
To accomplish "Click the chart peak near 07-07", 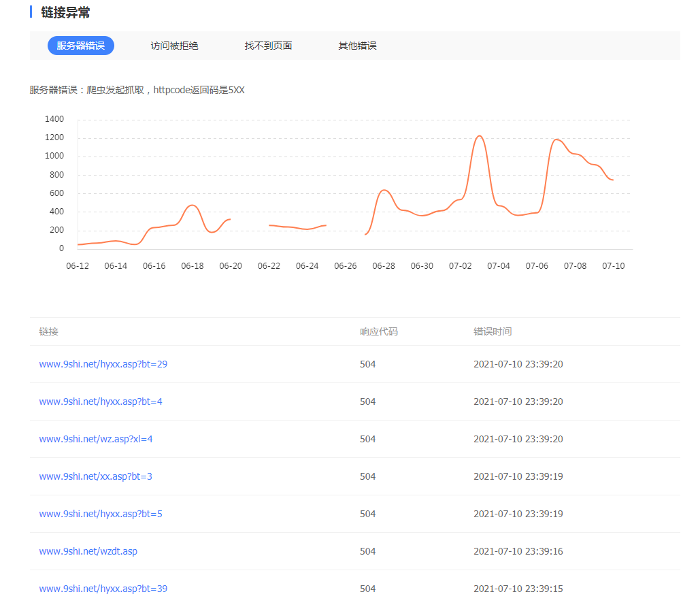I will tap(557, 140).
